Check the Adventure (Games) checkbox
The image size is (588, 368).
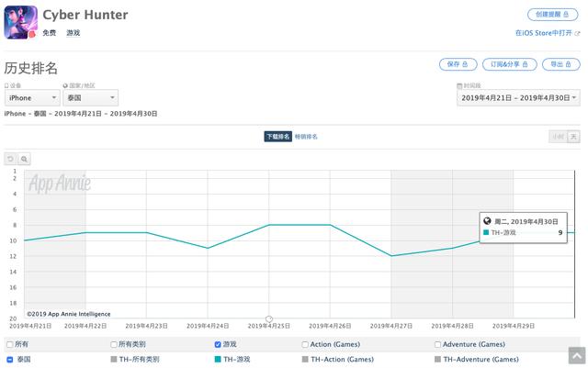click(x=437, y=345)
